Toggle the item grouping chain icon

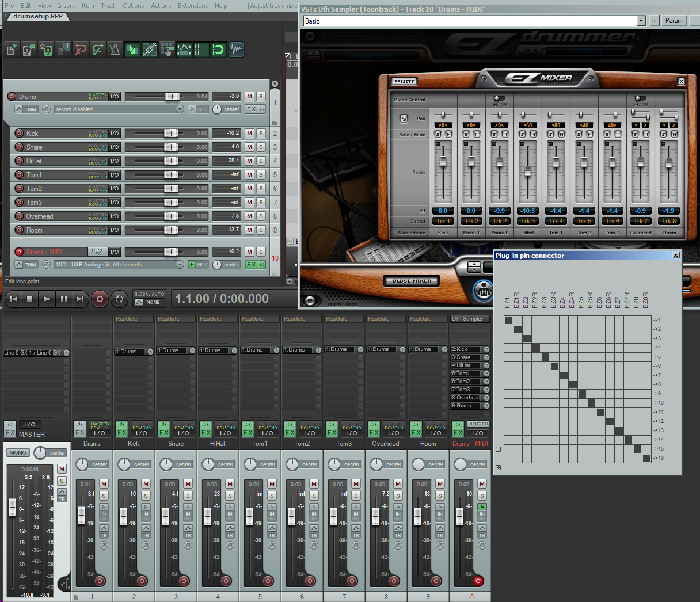(150, 50)
